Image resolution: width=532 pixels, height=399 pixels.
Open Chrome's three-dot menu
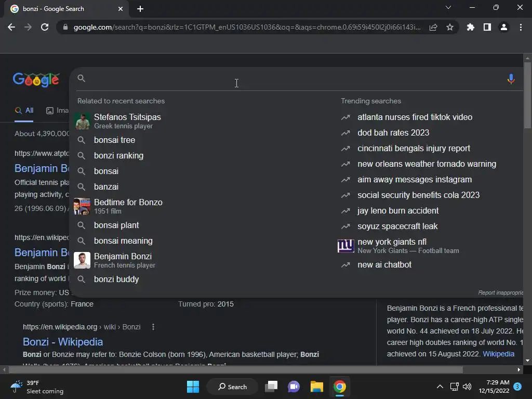(x=521, y=27)
